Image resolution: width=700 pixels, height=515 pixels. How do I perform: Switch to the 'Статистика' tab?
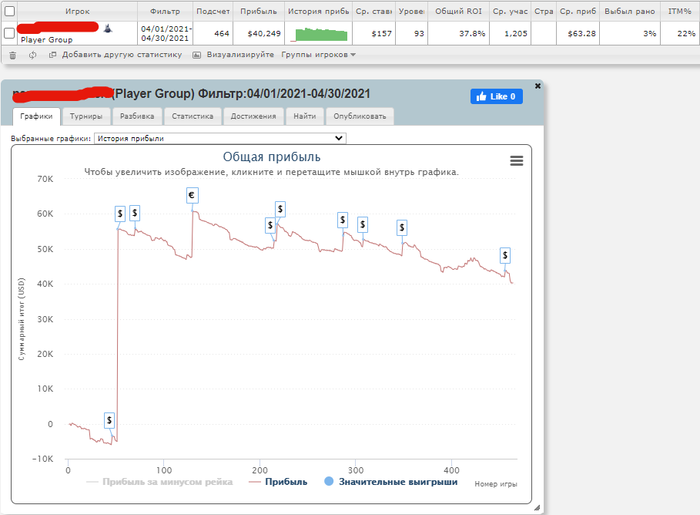pos(192,116)
